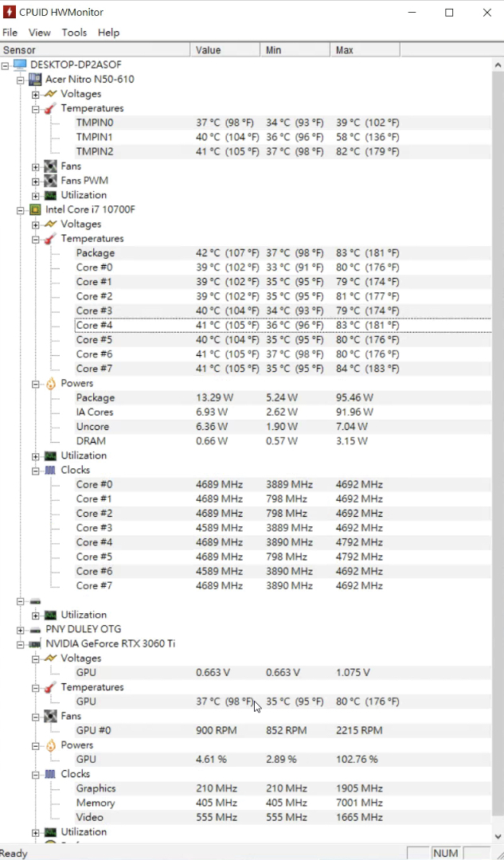The width and height of the screenshot is (504, 860).
Task: Click the scroll up arrow
Action: pos(498,64)
